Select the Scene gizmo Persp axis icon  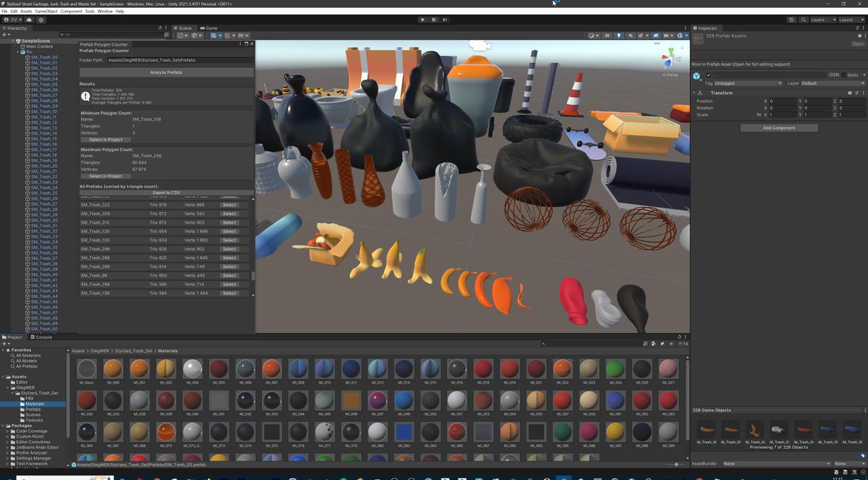pyautogui.click(x=669, y=74)
